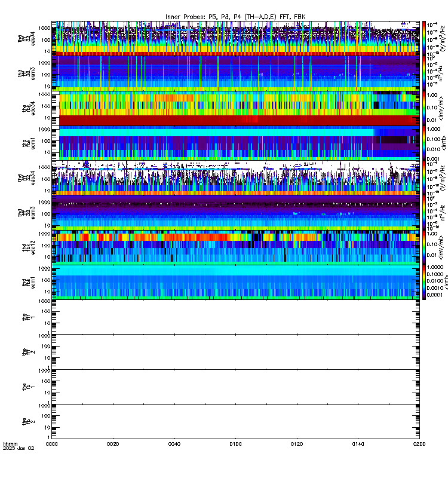The height and width of the screenshot is (478, 448).
Task: Click the color bar for tha fbk edc34
Action: click(424, 108)
